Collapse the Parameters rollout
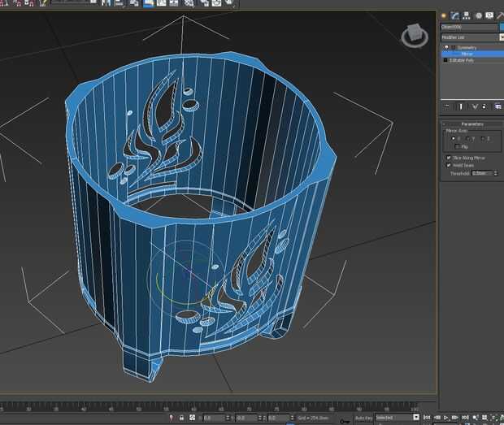504x425 pixels. pos(471,124)
